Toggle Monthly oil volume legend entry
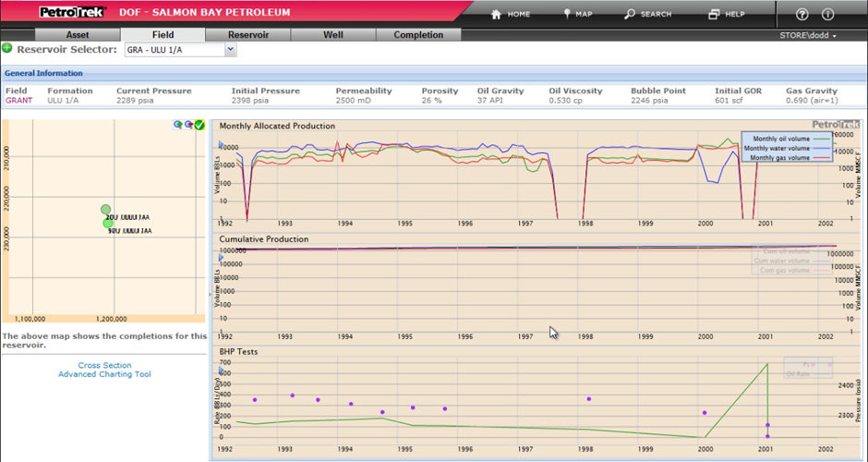The width and height of the screenshot is (868, 462). click(780, 138)
